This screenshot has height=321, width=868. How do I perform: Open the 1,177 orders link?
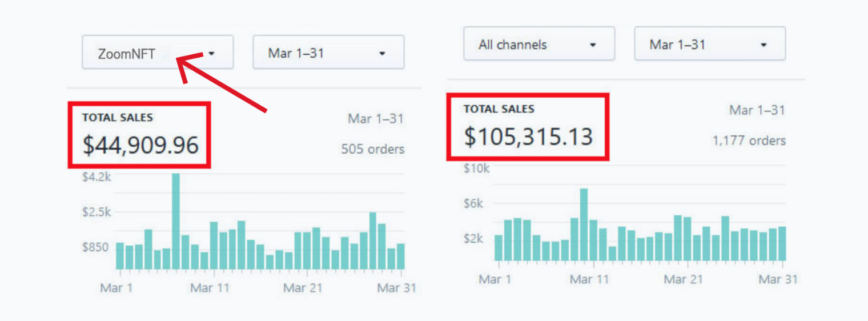(x=749, y=141)
